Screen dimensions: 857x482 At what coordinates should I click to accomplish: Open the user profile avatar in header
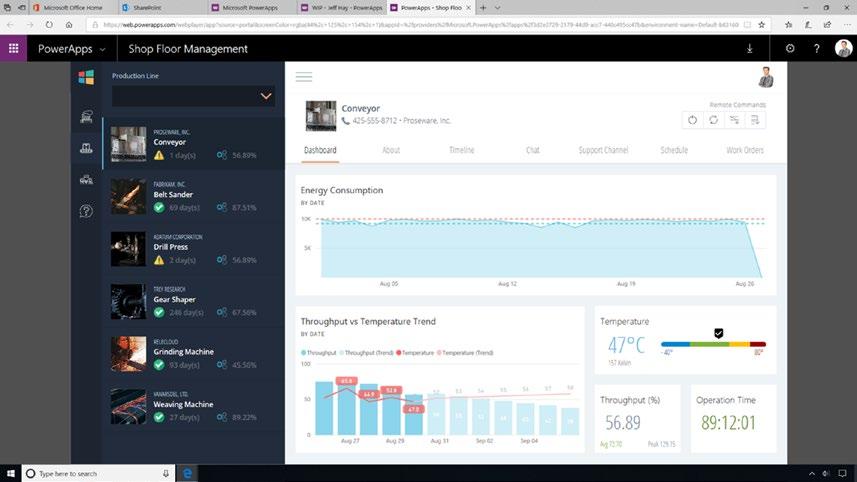tap(843, 48)
